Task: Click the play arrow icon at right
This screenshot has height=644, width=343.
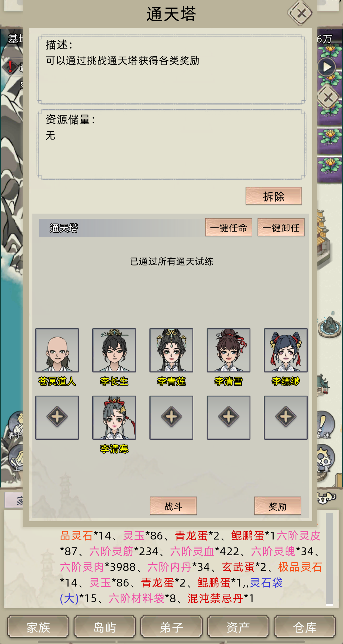Action: coord(327,67)
